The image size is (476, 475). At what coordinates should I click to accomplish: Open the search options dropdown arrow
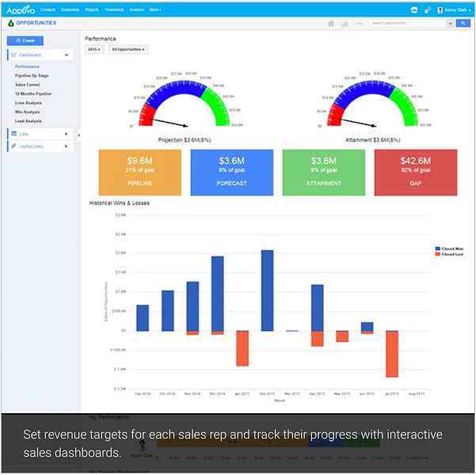point(450,24)
